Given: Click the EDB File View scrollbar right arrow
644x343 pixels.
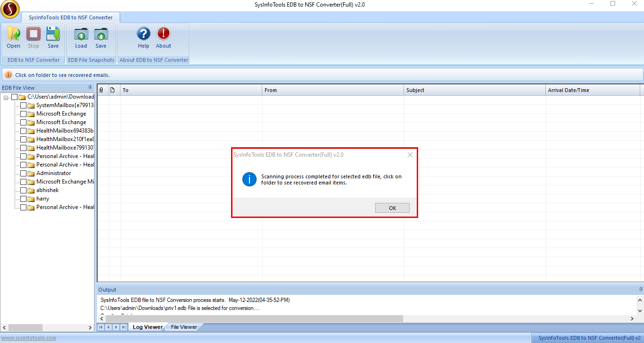Looking at the screenshot, I should pyautogui.click(x=91, y=327).
